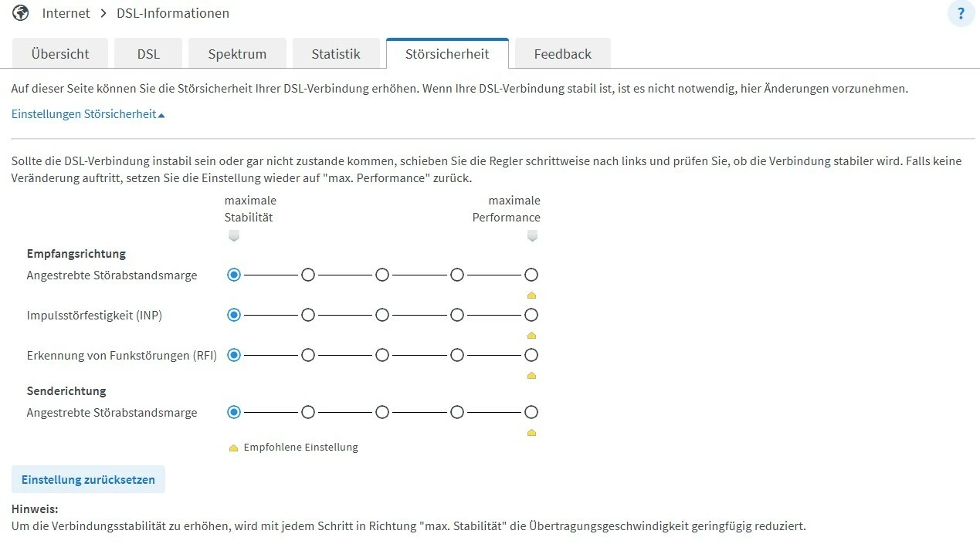Click the globe Internet icon
The image size is (980, 544).
[x=21, y=13]
